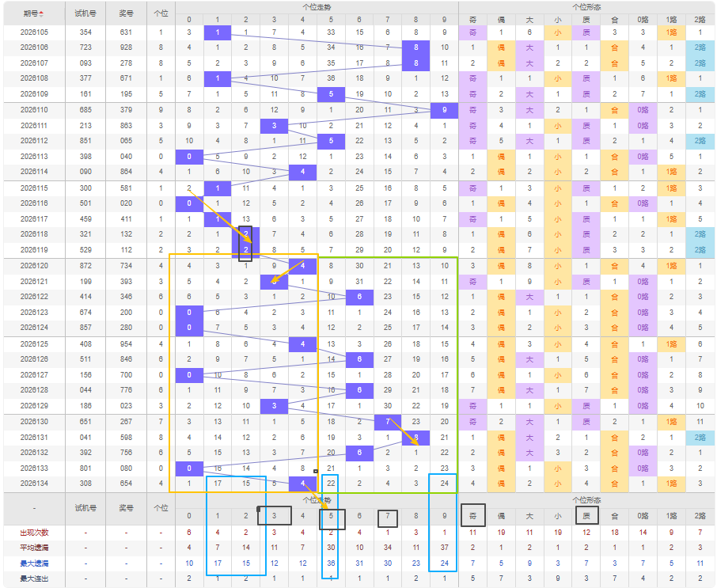The height and width of the screenshot is (588, 717).
Task: Click highlighted 7 in row 2026130
Action: click(387, 422)
